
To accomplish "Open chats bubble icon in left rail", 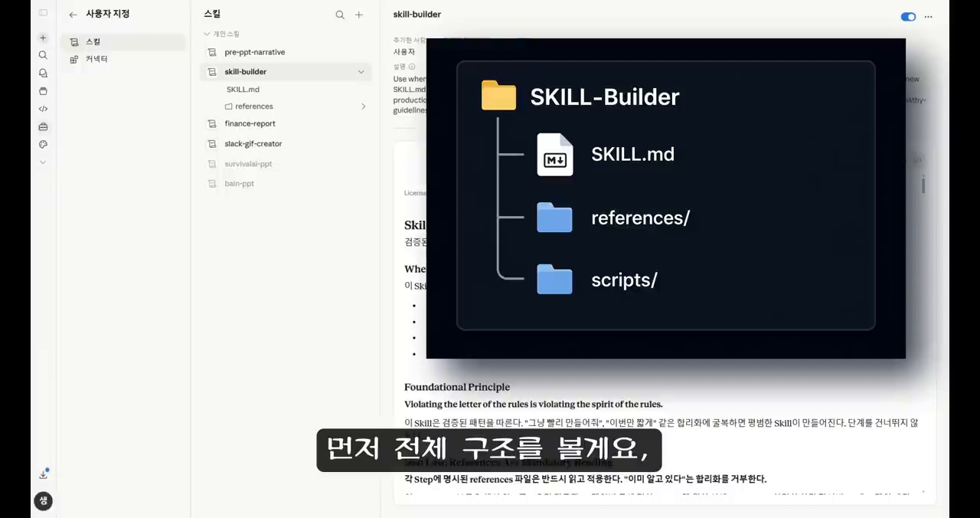I will click(x=43, y=73).
